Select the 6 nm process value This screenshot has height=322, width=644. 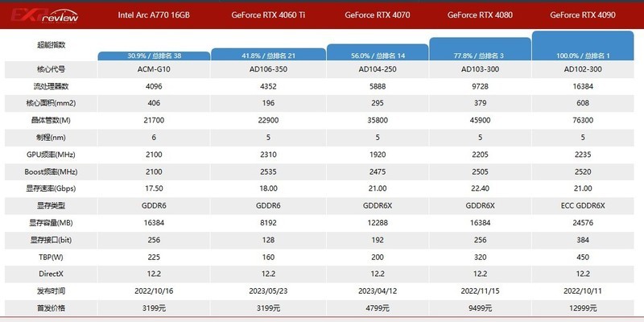pyautogui.click(x=154, y=138)
